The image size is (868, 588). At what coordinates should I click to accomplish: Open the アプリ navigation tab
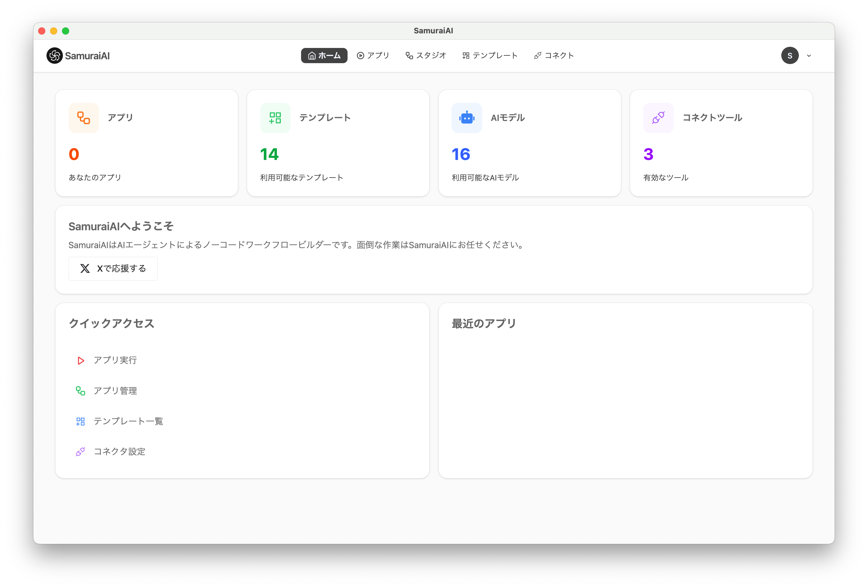click(373, 56)
